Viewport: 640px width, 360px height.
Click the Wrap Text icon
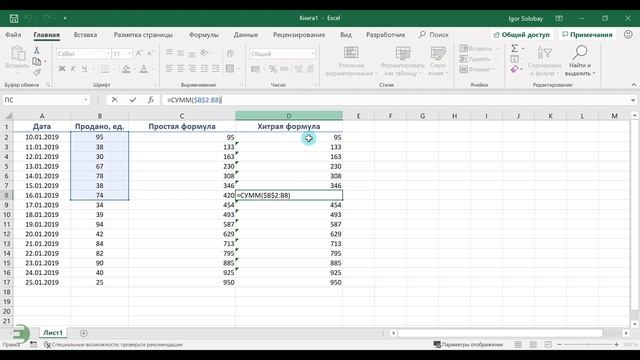(x=230, y=53)
